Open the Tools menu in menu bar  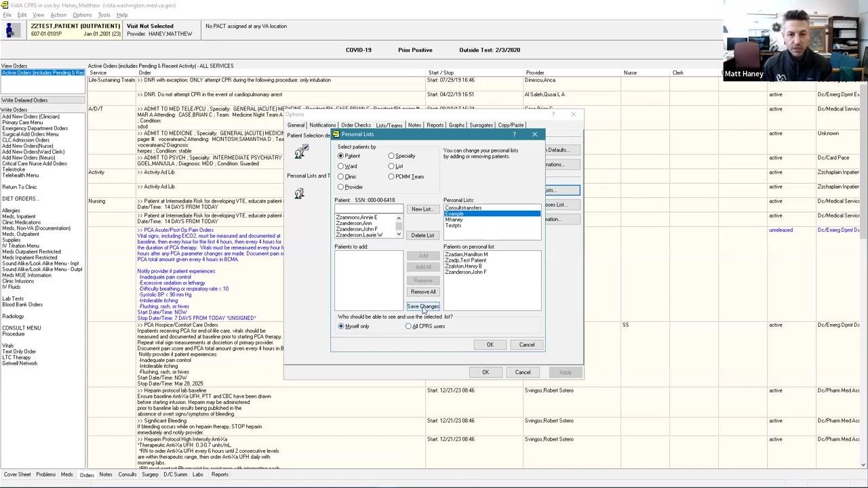pos(104,15)
